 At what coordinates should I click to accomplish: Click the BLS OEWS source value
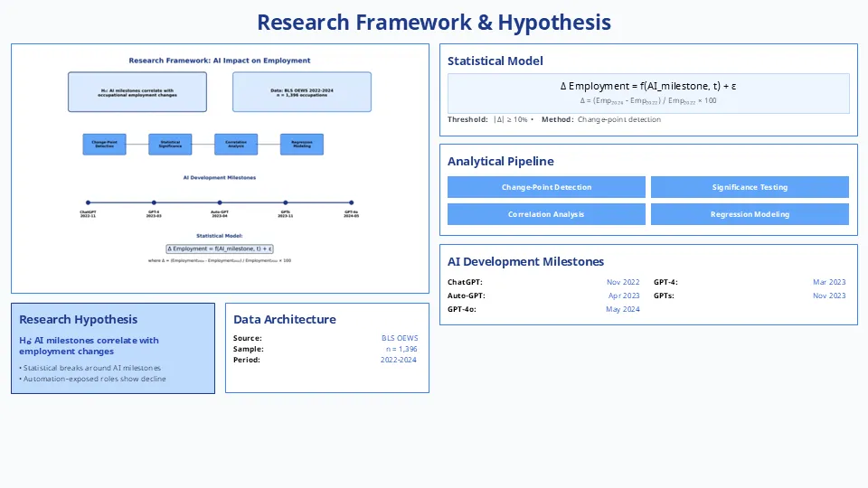click(400, 338)
